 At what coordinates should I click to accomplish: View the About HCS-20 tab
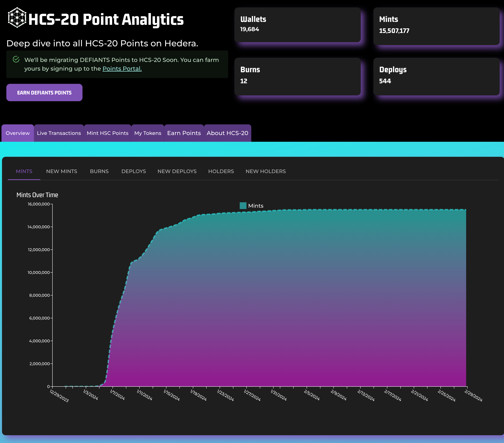click(x=227, y=133)
